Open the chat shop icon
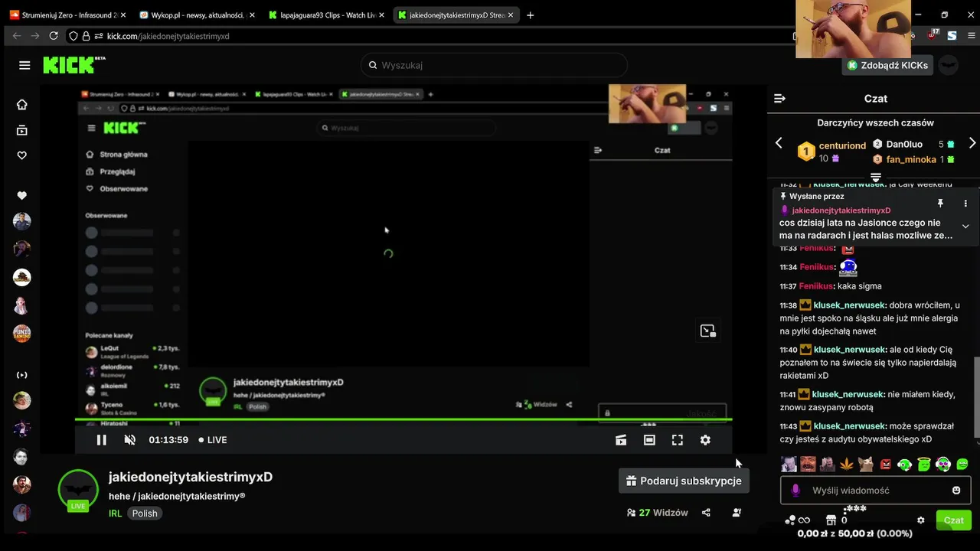 pyautogui.click(x=831, y=520)
